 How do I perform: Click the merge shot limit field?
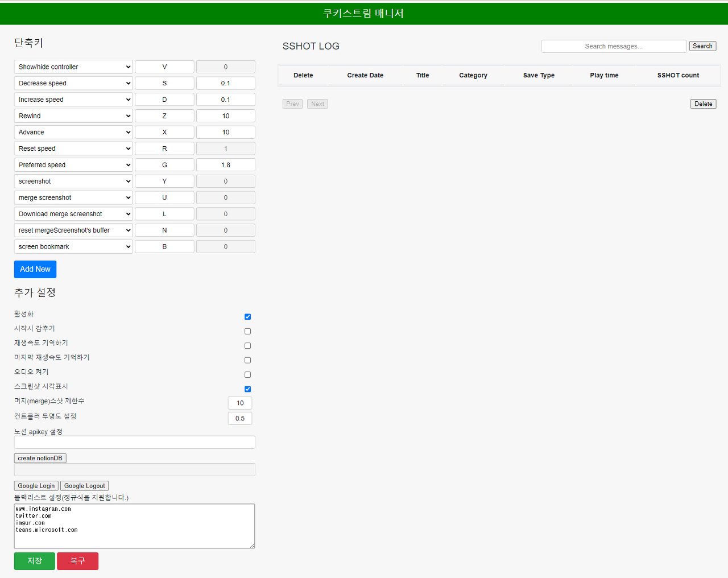coord(240,403)
